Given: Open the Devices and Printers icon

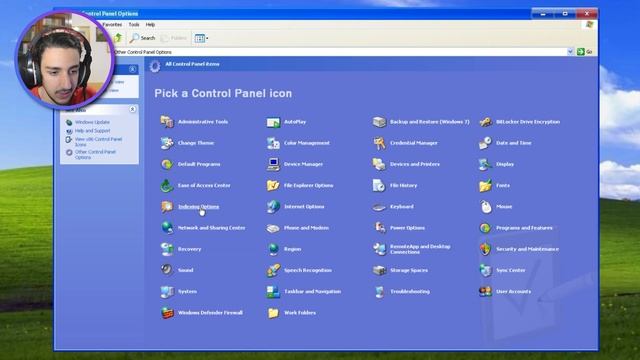Looking at the screenshot, I should coord(379,164).
